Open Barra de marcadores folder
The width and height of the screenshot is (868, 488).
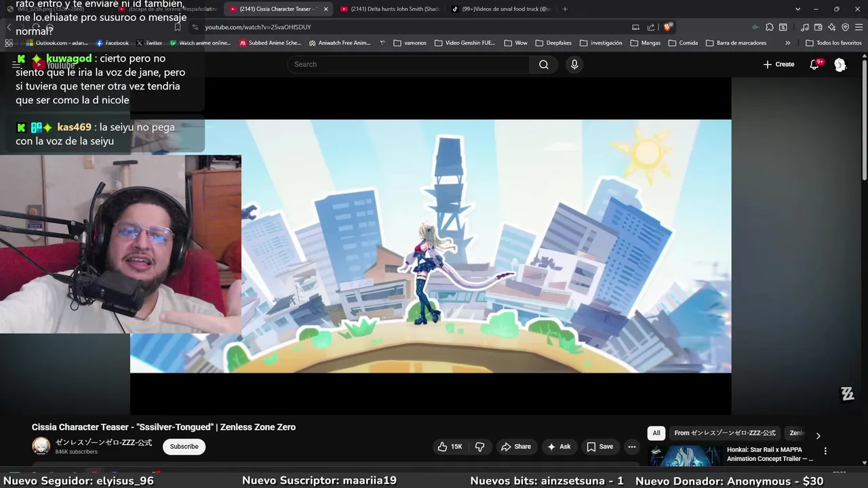[736, 43]
